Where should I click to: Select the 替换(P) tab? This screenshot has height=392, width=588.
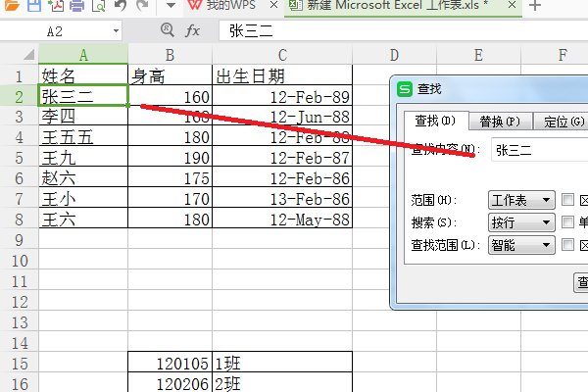coord(500,122)
